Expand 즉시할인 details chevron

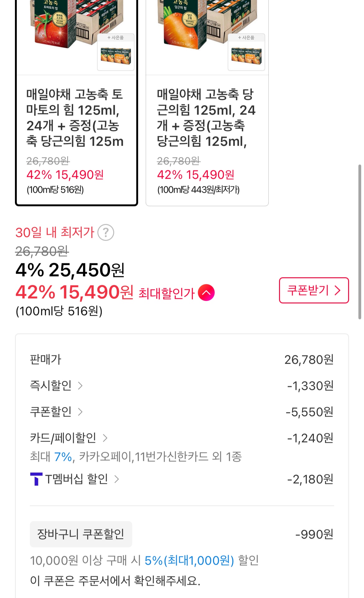pyautogui.click(x=80, y=386)
